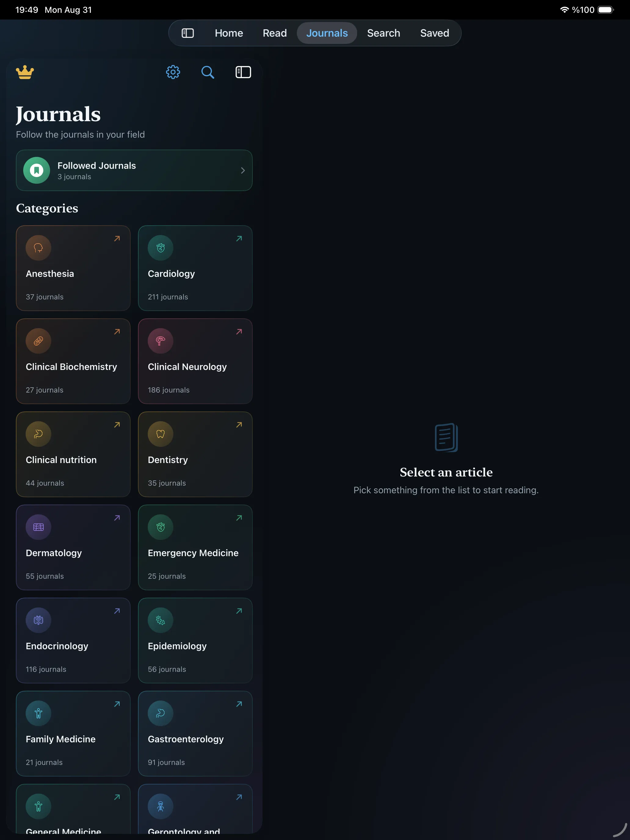Click the Epidemiology microbe icon

(x=160, y=620)
